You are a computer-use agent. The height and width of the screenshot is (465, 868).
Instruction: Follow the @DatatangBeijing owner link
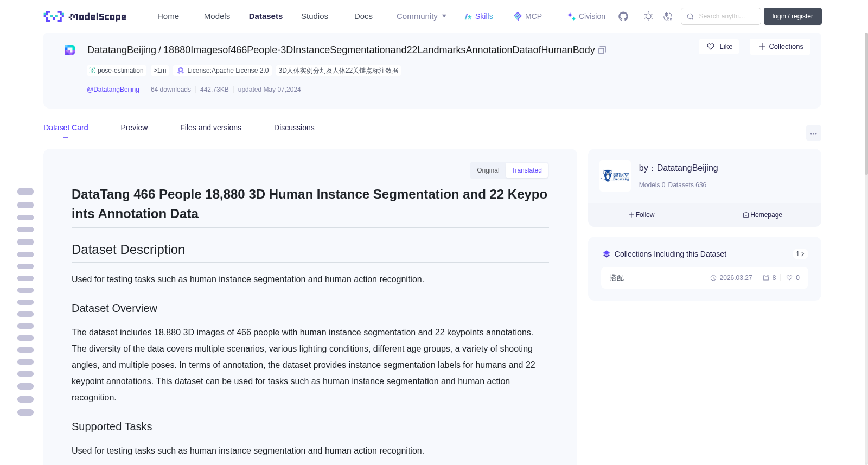[113, 90]
